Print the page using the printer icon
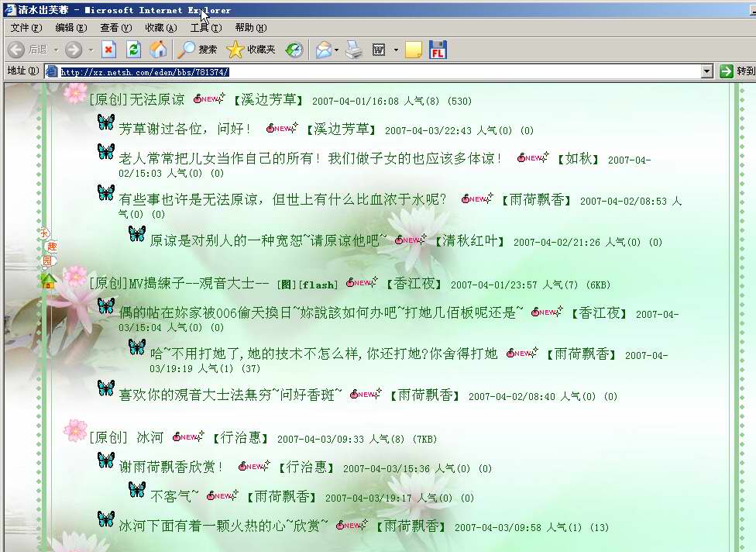This screenshot has width=756, height=552. click(x=354, y=49)
